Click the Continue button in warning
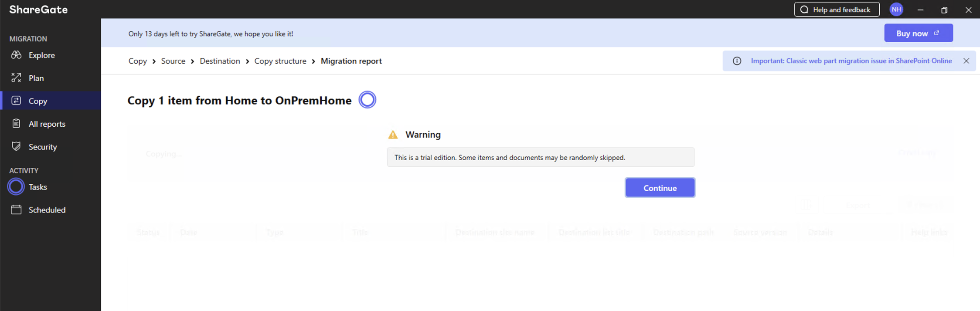980x311 pixels. [x=660, y=188]
